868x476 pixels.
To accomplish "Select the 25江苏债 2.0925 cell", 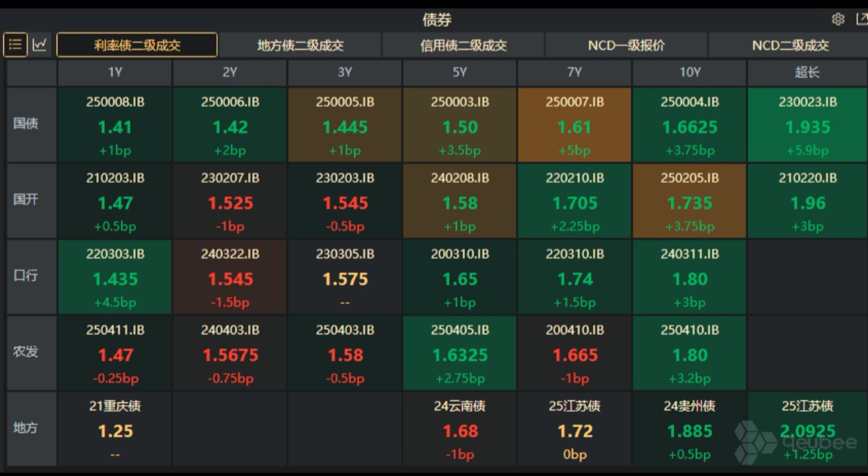I will point(806,428).
